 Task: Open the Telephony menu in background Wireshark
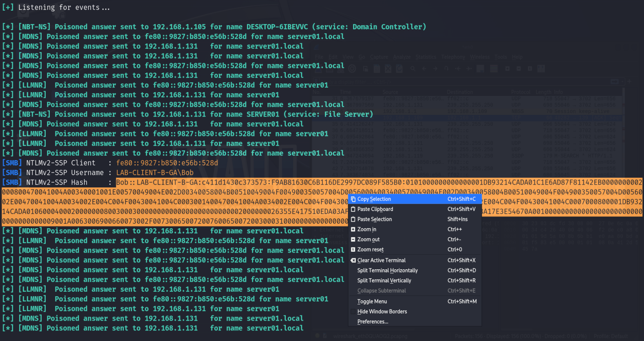pos(453,57)
